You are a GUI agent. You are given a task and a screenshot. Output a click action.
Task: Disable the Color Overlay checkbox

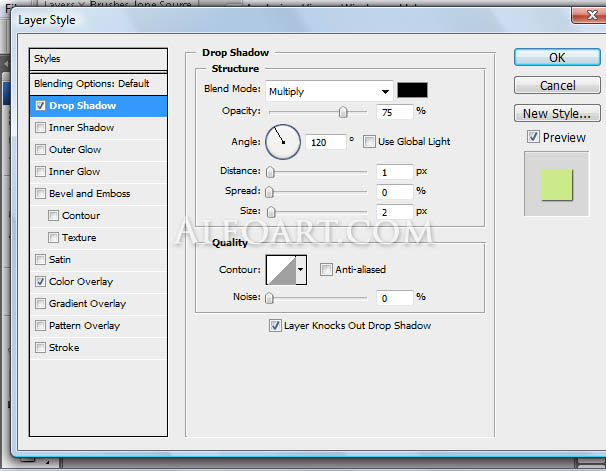point(41,281)
